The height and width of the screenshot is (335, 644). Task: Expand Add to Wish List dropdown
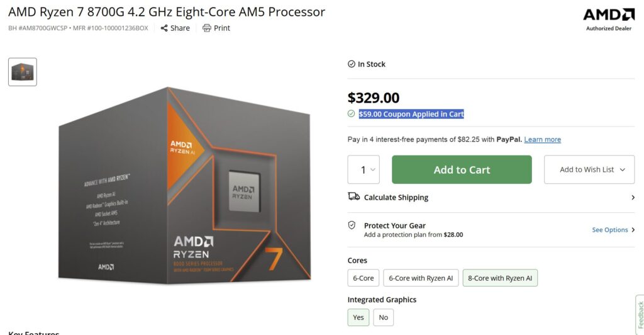point(589,169)
